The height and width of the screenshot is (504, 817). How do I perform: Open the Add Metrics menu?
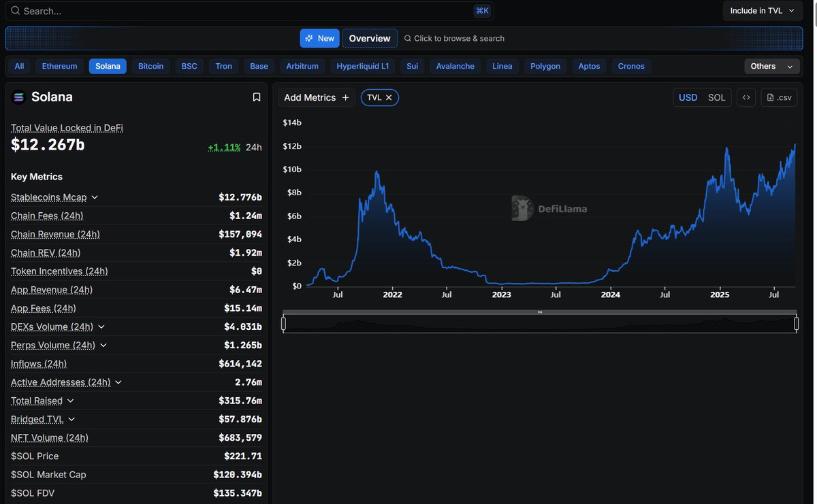(x=317, y=97)
